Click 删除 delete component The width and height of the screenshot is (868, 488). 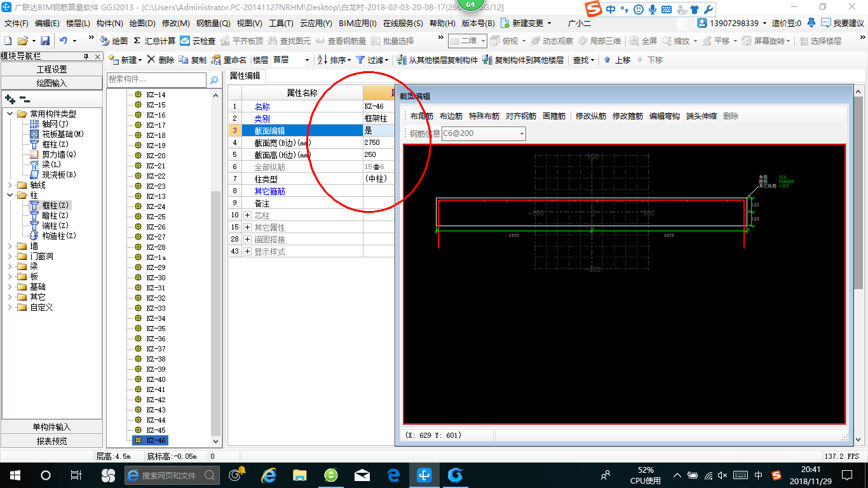161,60
